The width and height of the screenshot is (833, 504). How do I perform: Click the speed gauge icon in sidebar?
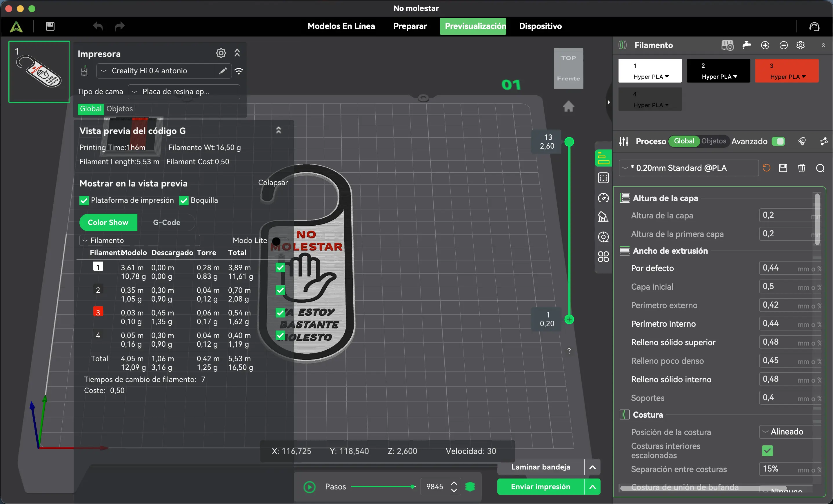tap(603, 198)
